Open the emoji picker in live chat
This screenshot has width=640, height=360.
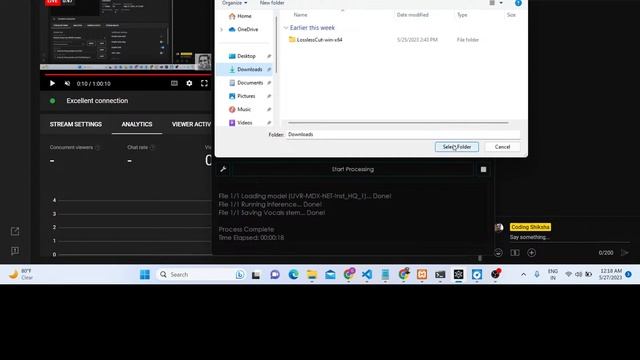[x=498, y=253]
